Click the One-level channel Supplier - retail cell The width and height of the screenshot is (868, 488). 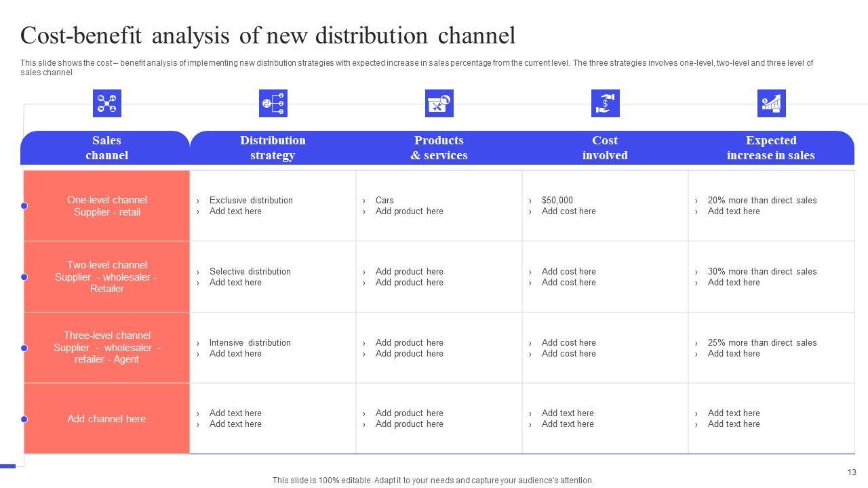point(106,206)
